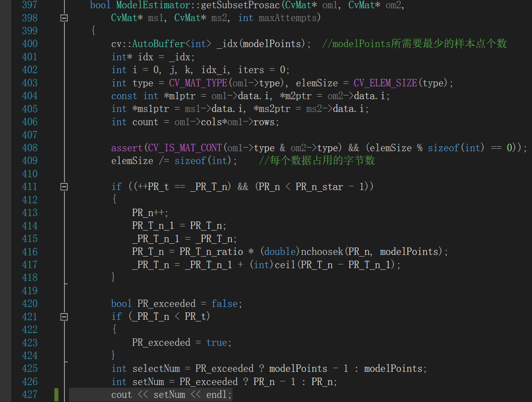The image size is (532, 402).
Task: Click the green change indicator beside line 427
Action: (56, 395)
